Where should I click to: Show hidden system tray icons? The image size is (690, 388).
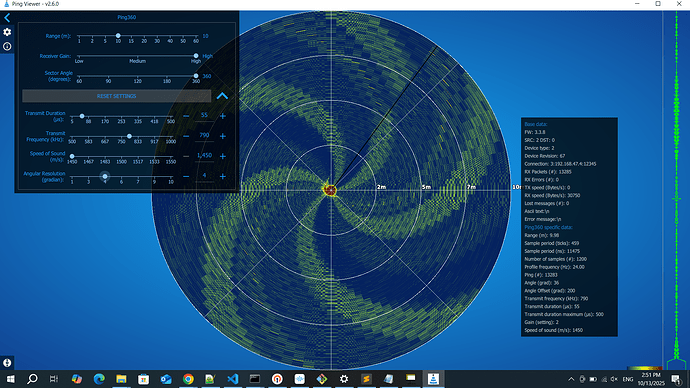pos(571,379)
